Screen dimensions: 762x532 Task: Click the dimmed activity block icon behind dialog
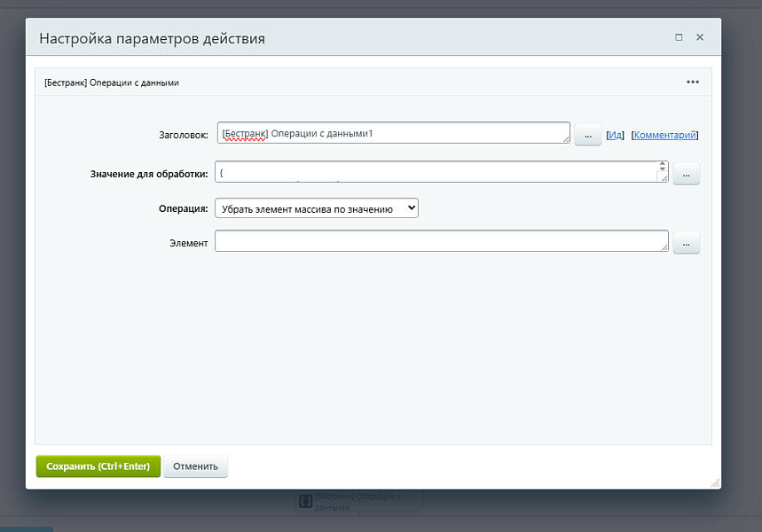[x=304, y=502]
